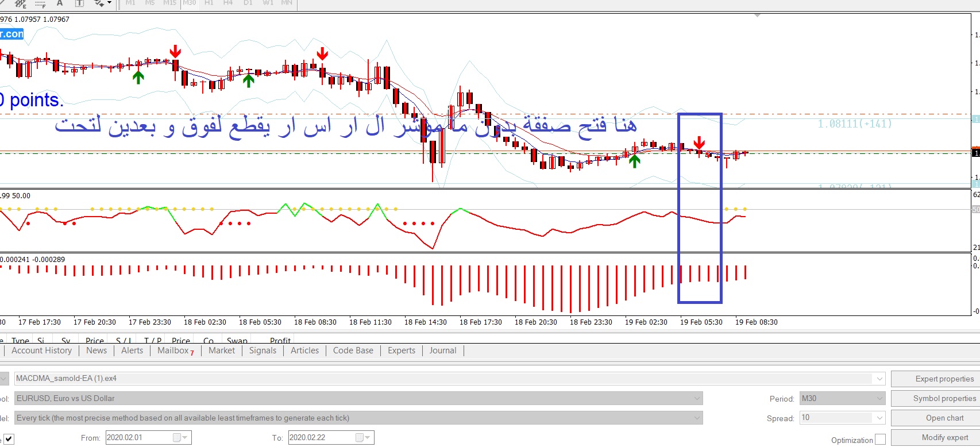Click the Expert properties button
This screenshot has width=980, height=447.
[944, 379]
